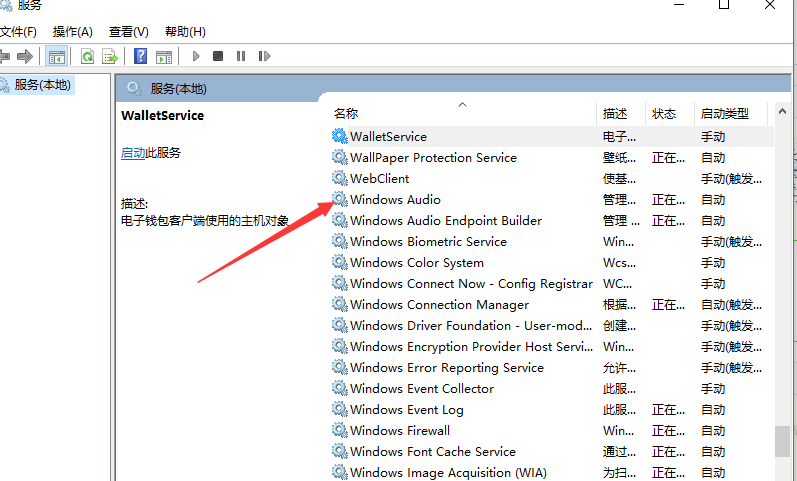The width and height of the screenshot is (797, 481).
Task: Click the refresh toolbar icon
Action: [87, 56]
